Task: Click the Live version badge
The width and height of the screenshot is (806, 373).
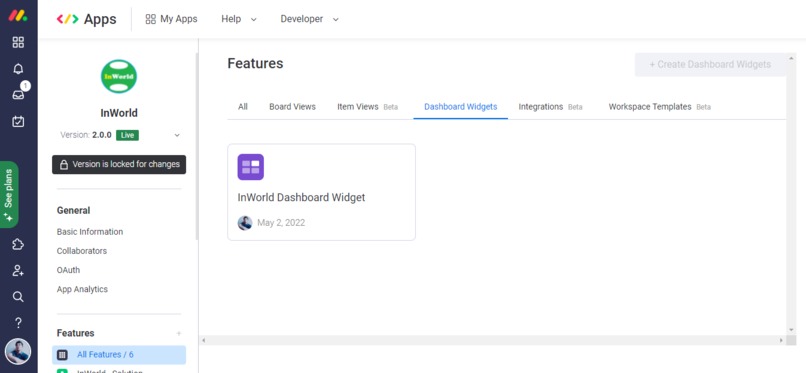Action: (x=127, y=135)
